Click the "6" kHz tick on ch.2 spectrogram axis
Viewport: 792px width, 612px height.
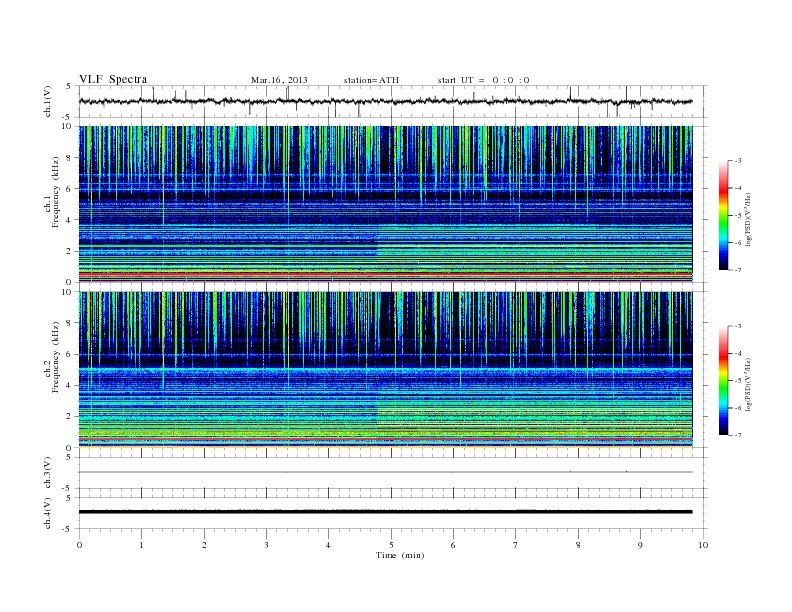coord(70,354)
